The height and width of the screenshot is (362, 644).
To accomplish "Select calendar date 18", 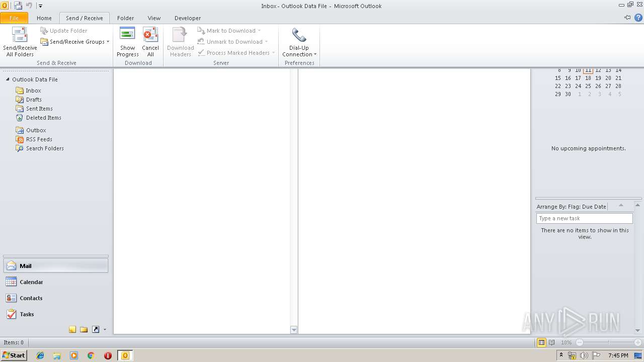I will (x=588, y=78).
